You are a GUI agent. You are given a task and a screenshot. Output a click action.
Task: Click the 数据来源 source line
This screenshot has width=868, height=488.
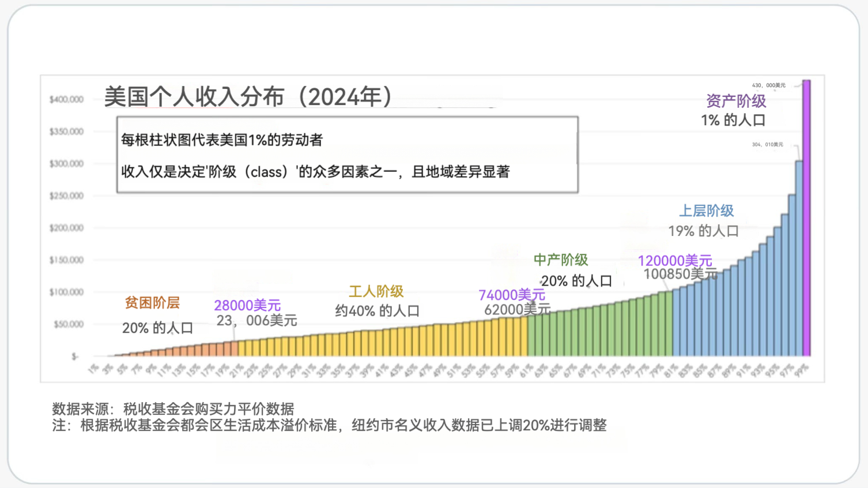pyautogui.click(x=173, y=409)
